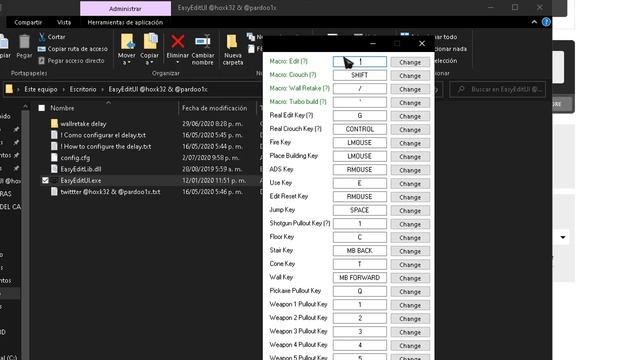Change the Floor Key binding

pyautogui.click(x=410, y=237)
